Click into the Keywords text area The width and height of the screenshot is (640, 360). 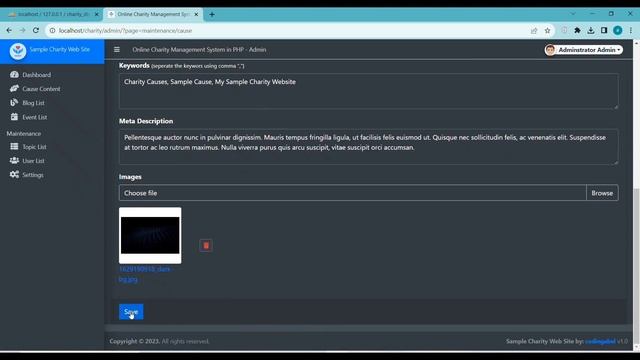(x=369, y=91)
